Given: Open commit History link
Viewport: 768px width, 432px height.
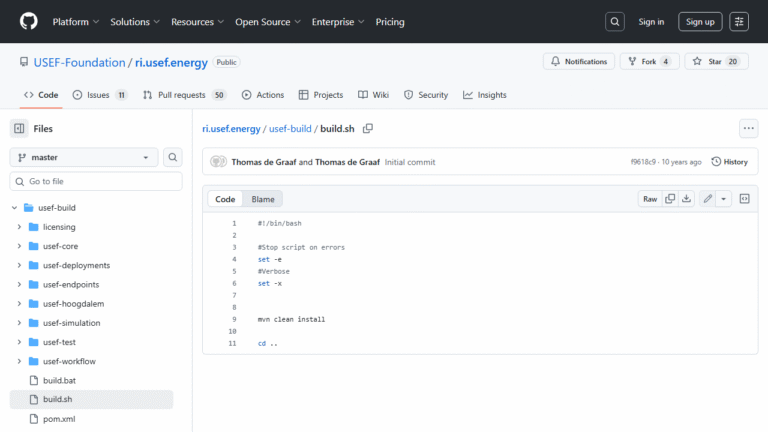Looking at the screenshot, I should coord(729,161).
